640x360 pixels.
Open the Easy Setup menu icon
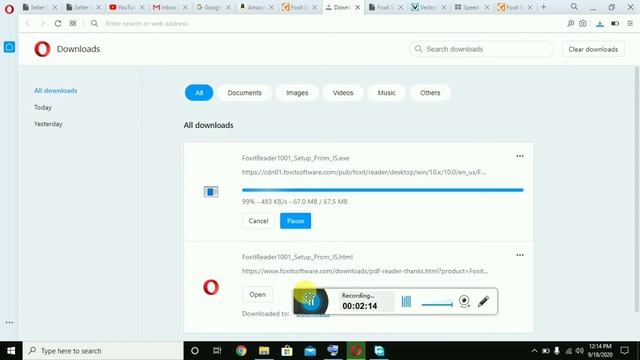click(630, 24)
